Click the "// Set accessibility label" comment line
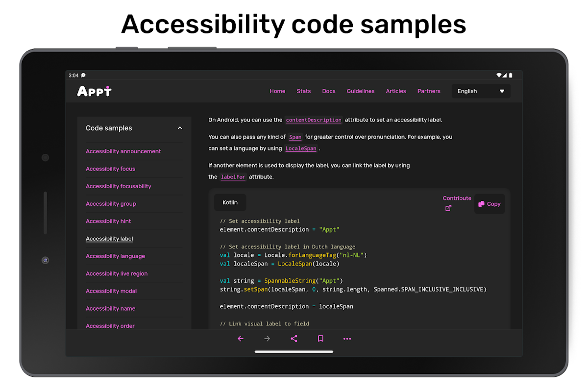 (260, 221)
